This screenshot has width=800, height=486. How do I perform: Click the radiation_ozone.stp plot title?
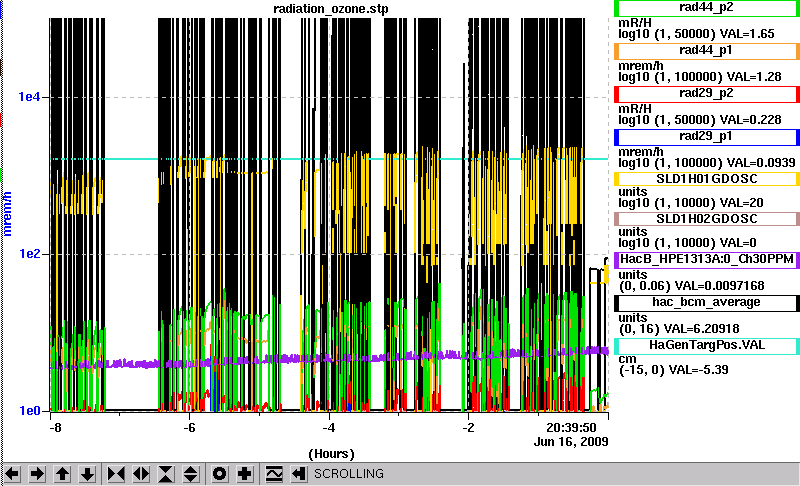point(331,9)
